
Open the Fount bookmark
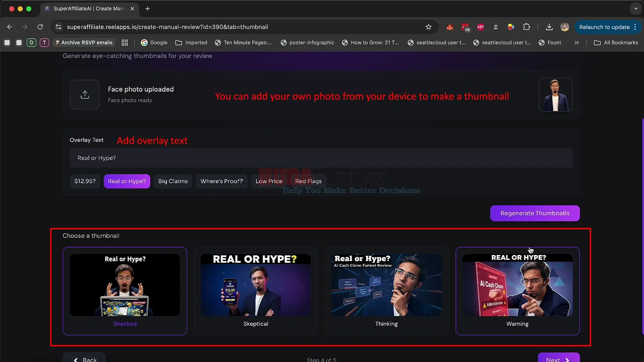point(550,43)
